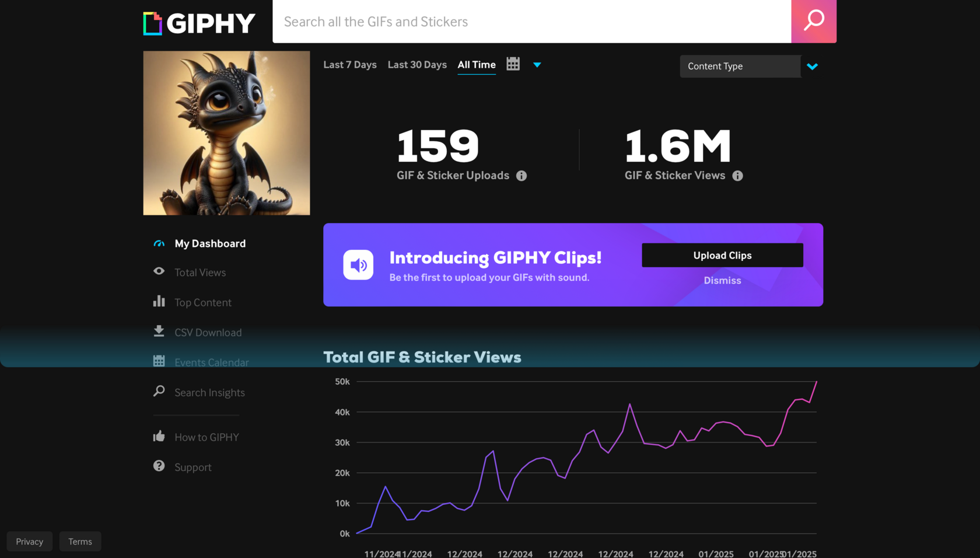Viewport: 980px width, 558px height.
Task: Show info for GIF & Sticker Views
Action: click(738, 176)
